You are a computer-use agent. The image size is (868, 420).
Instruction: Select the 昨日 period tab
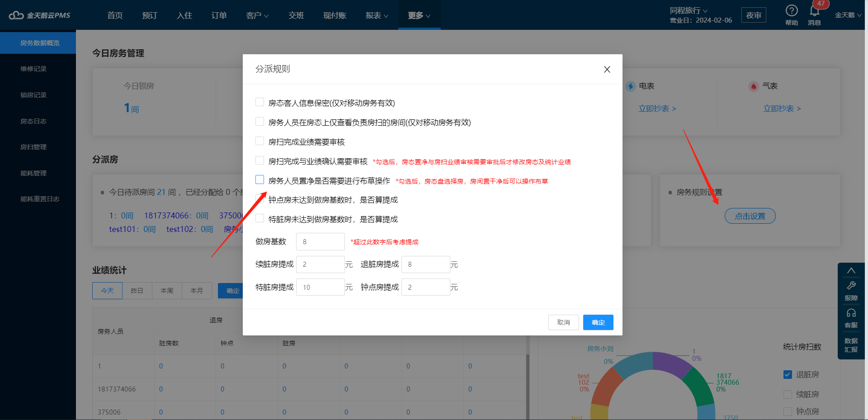(137, 291)
